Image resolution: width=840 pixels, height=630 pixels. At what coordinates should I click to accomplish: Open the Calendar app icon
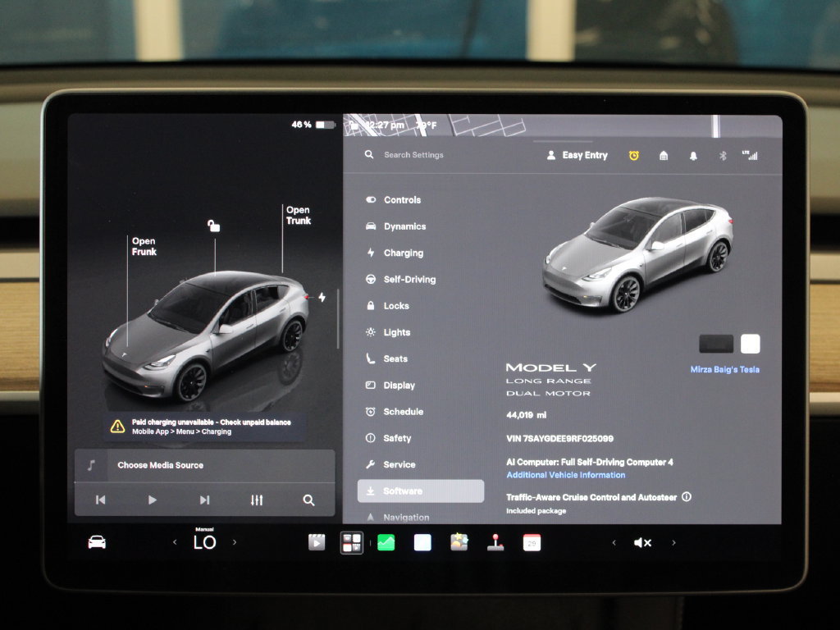tap(532, 542)
